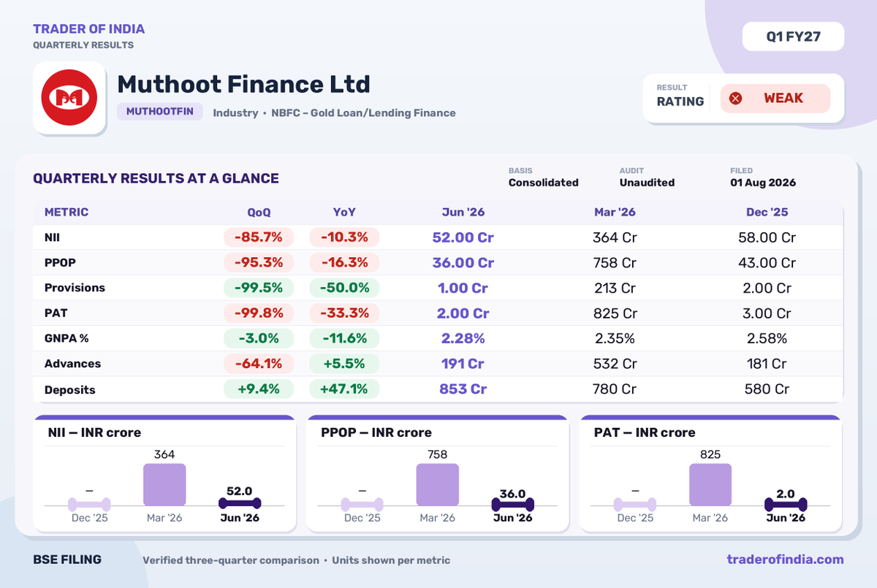This screenshot has height=588, width=877.
Task: Click PAT QoQ value -99.8%
Action: pos(259,313)
